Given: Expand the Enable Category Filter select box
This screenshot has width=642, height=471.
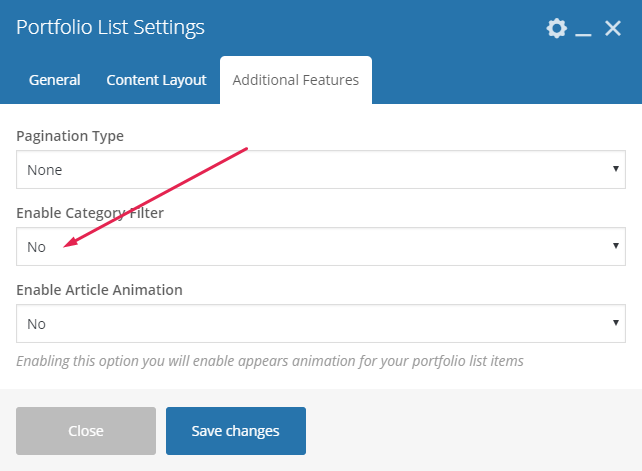Looking at the screenshot, I should click(x=320, y=246).
